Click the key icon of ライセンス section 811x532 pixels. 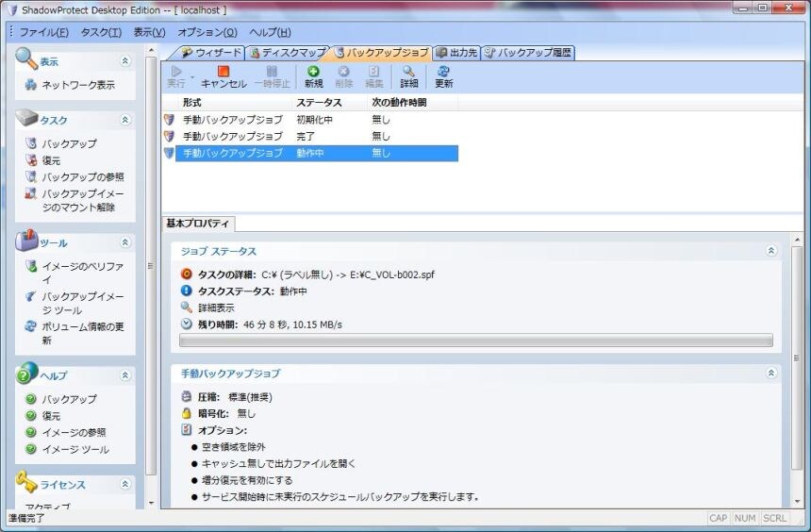coord(26,482)
